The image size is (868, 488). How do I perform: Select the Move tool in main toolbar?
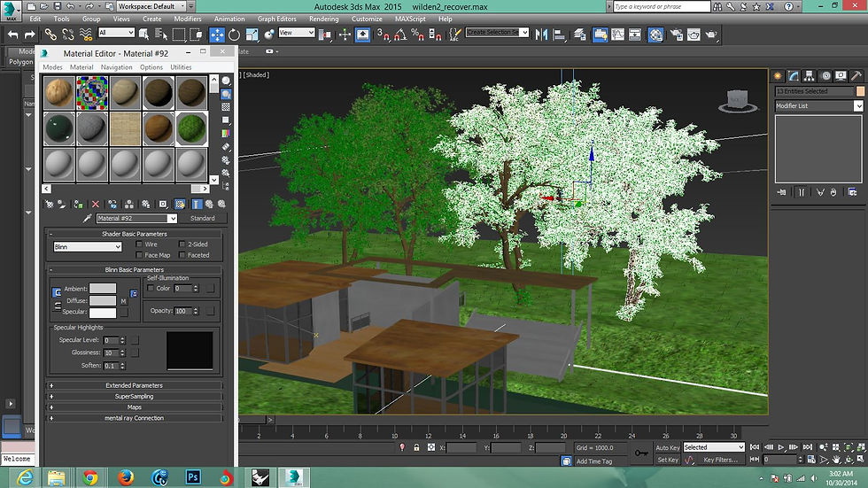(217, 35)
